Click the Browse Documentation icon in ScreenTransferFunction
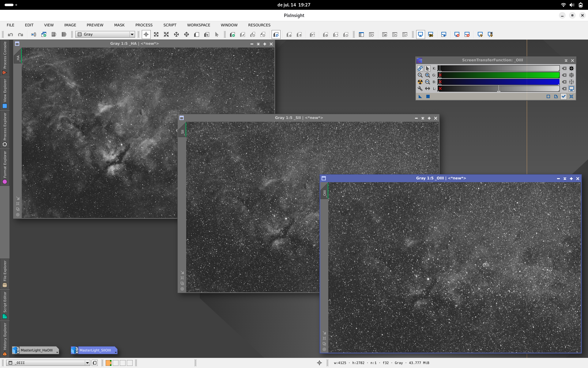This screenshot has height=368, width=588. click(x=556, y=96)
